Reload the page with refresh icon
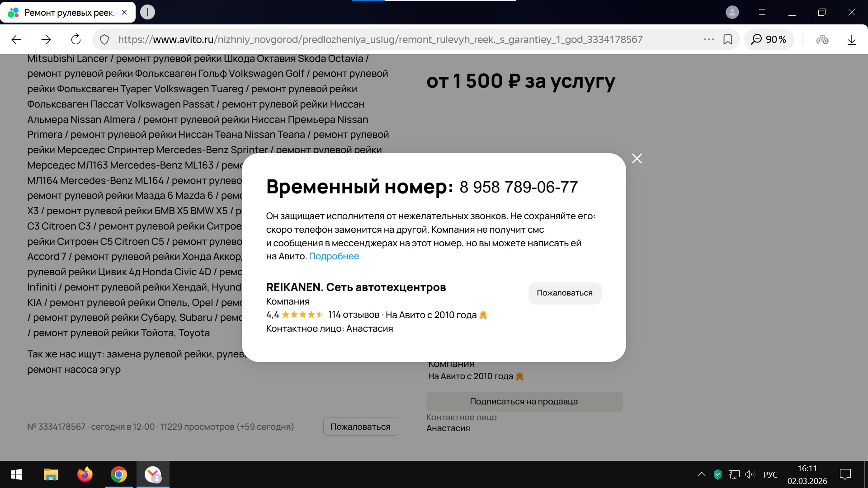This screenshot has height=488, width=868. (x=76, y=40)
